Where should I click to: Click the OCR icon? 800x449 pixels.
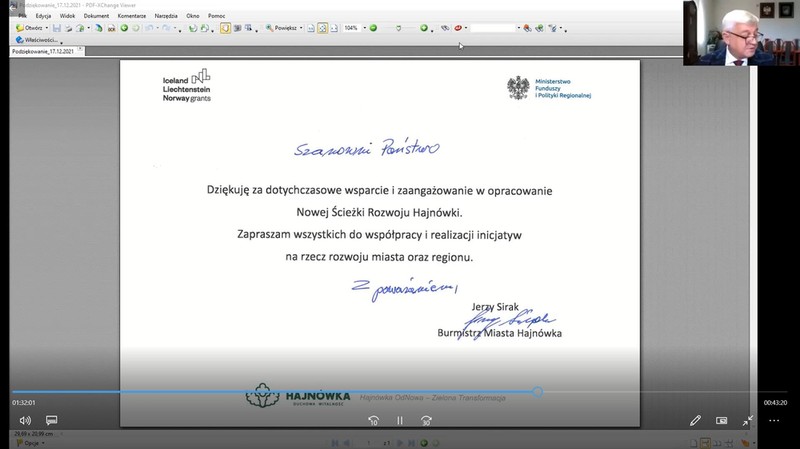(x=111, y=28)
